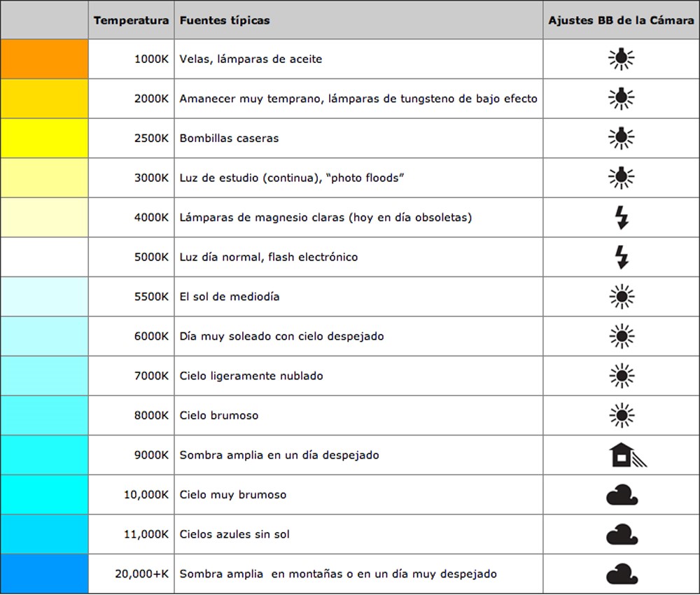Click the cloud icon in the 20,000+K row
Viewport: 700px width, 595px height.
622,573
